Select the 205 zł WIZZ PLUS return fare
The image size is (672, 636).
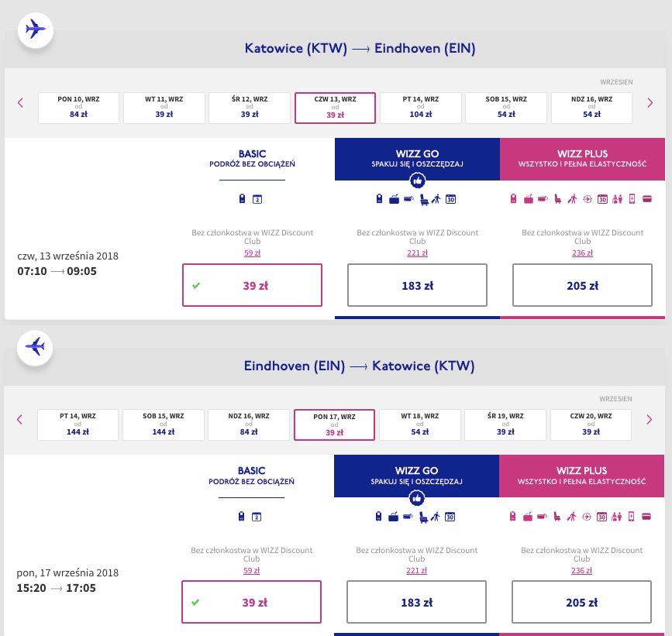(x=582, y=603)
